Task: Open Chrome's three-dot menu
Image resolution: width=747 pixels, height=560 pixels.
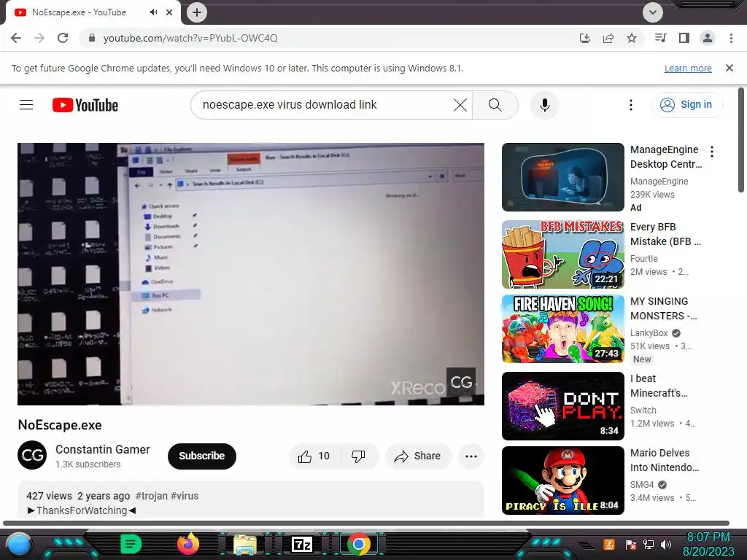Action: pyautogui.click(x=731, y=38)
